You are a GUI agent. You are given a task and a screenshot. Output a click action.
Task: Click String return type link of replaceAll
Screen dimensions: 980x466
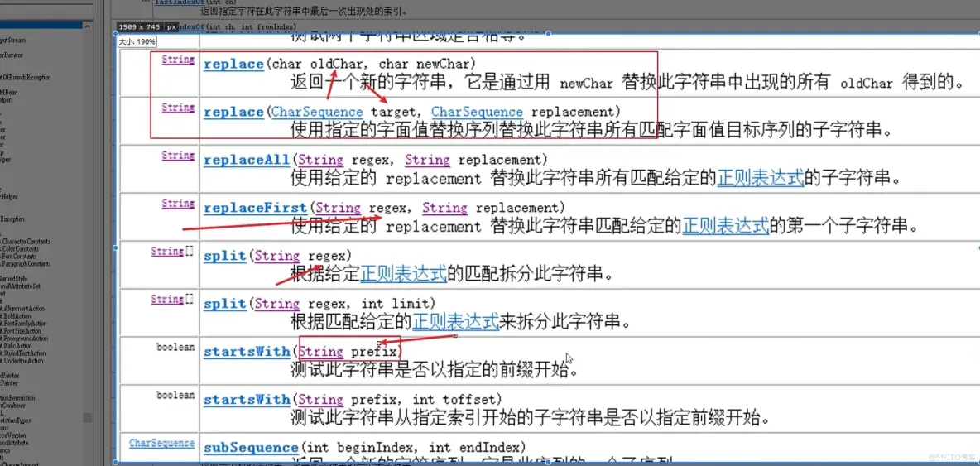[x=178, y=155]
